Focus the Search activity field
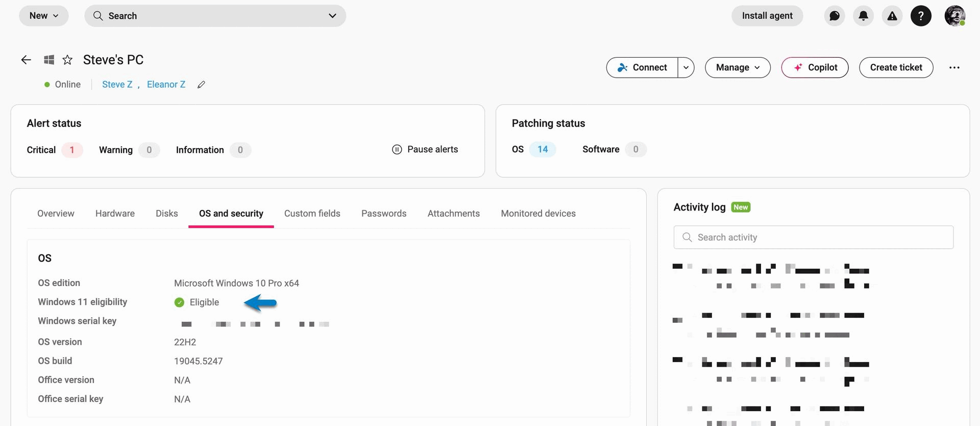Image resolution: width=980 pixels, height=426 pixels. point(813,238)
